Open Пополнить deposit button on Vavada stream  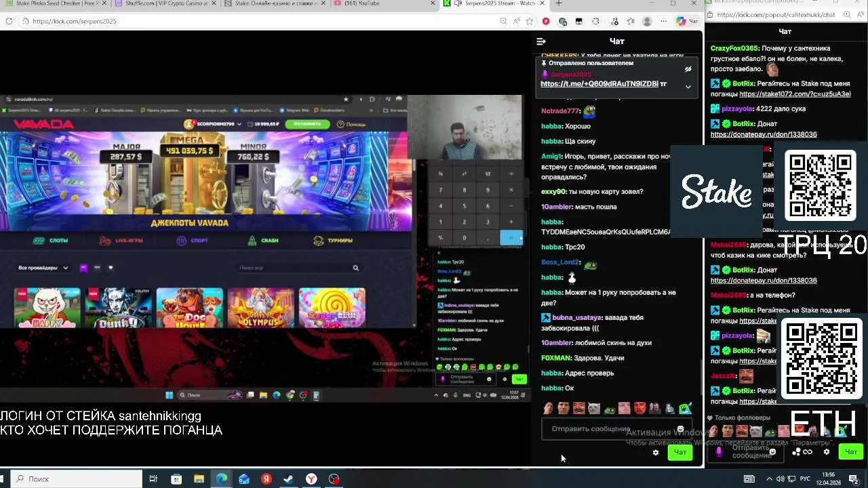307,124
